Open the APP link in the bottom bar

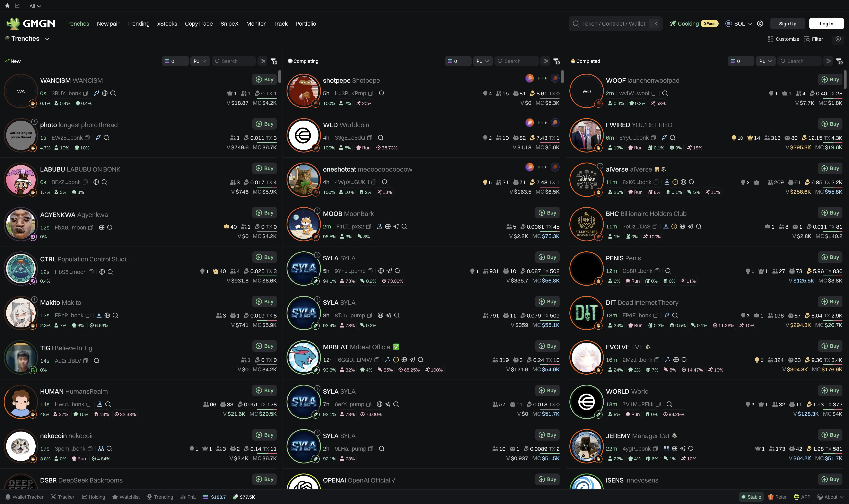point(802,497)
